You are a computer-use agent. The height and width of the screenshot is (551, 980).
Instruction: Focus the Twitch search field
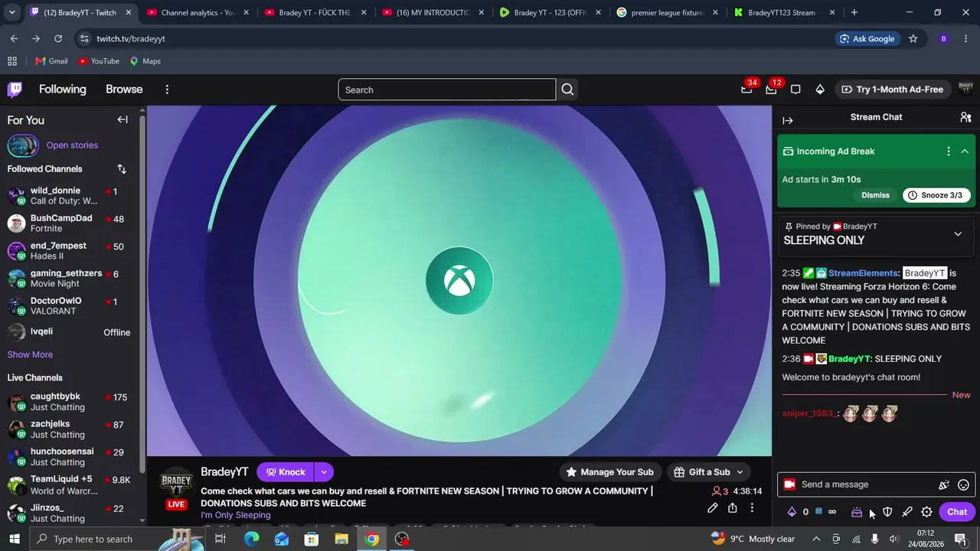coord(447,90)
